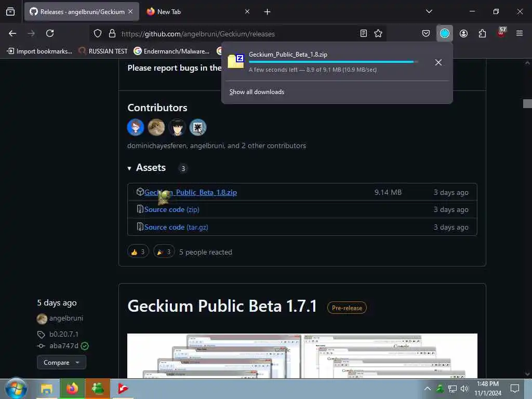Open volume control in tray
Screen dimensions: 532x399
(464, 389)
